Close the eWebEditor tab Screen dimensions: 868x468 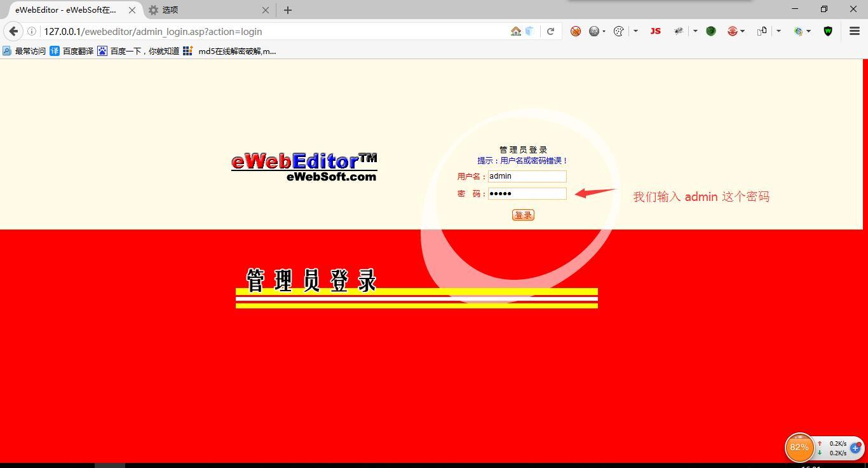pos(132,10)
